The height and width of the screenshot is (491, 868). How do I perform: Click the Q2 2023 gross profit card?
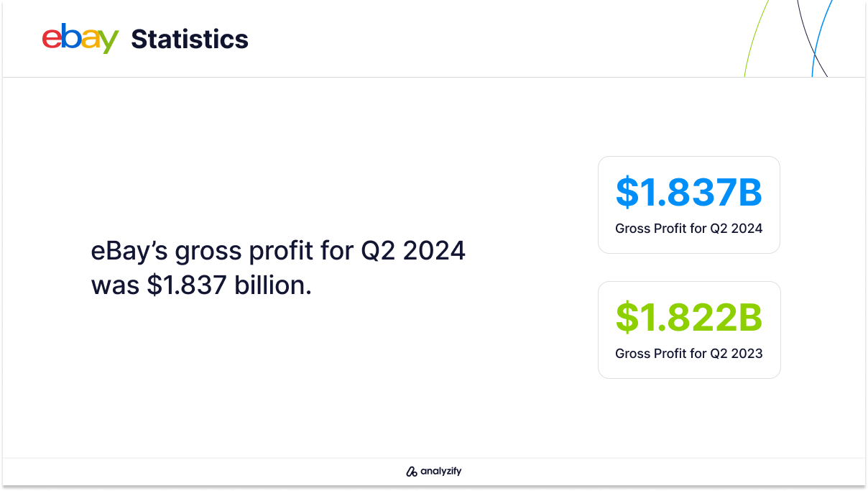pos(689,330)
